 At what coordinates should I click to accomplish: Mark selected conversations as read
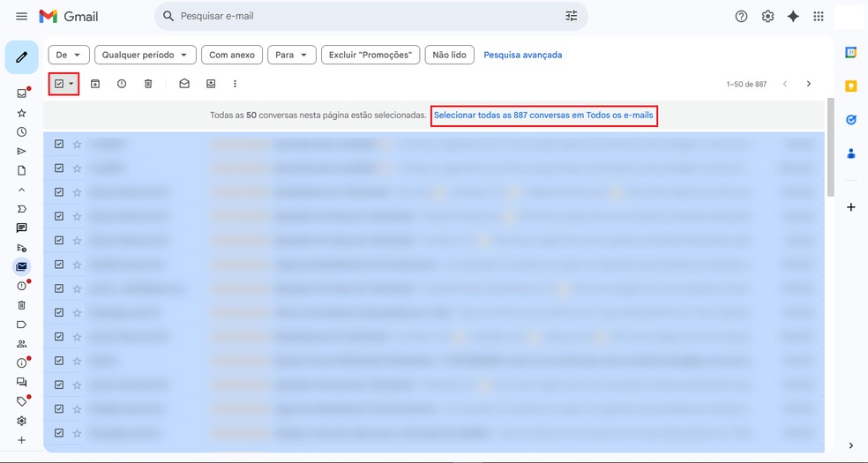point(184,84)
